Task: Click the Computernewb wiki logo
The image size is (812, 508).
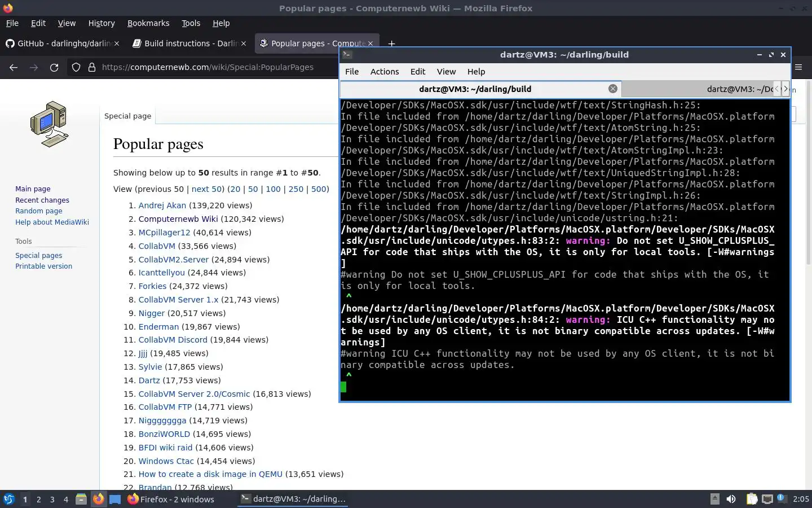Action: (x=49, y=124)
